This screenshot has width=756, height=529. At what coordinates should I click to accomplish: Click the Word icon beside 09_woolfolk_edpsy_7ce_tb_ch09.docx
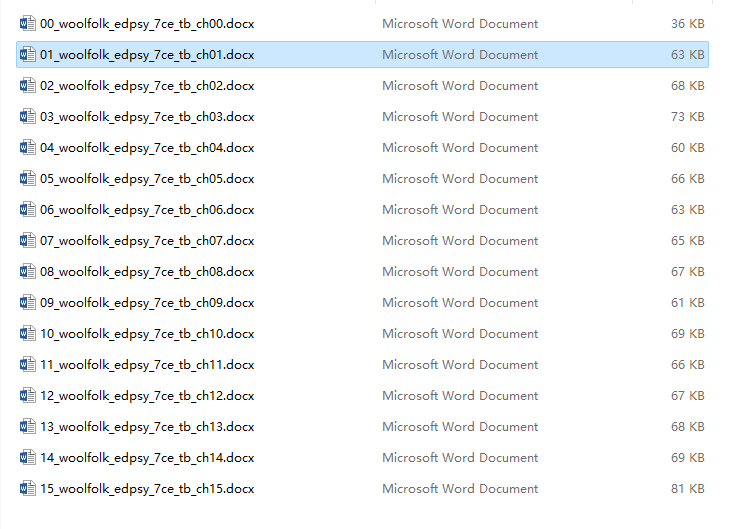click(27, 302)
